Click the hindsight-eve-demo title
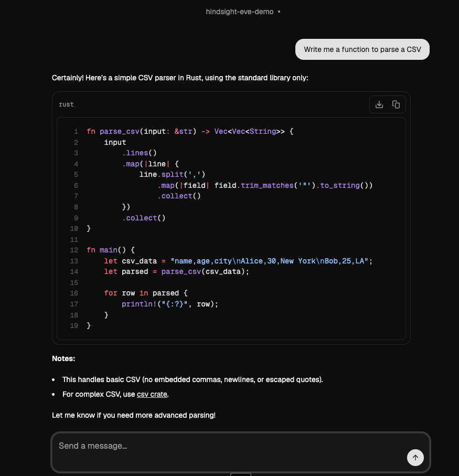 pyautogui.click(x=240, y=12)
